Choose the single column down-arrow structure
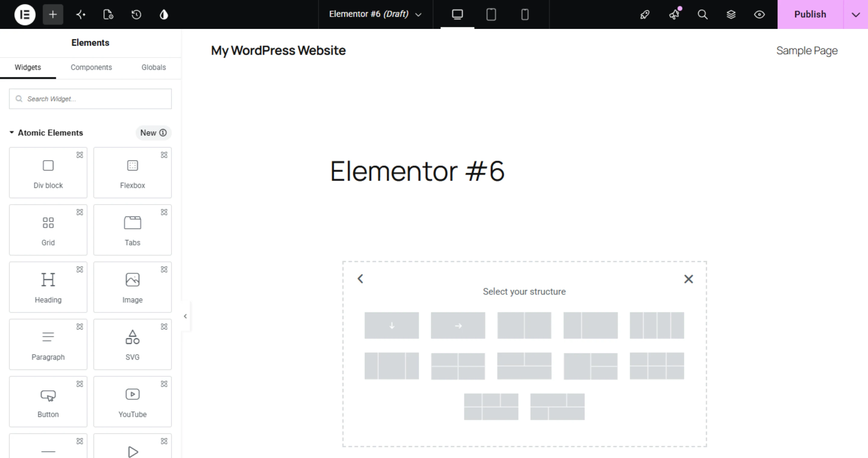The image size is (868, 458). [x=392, y=325]
